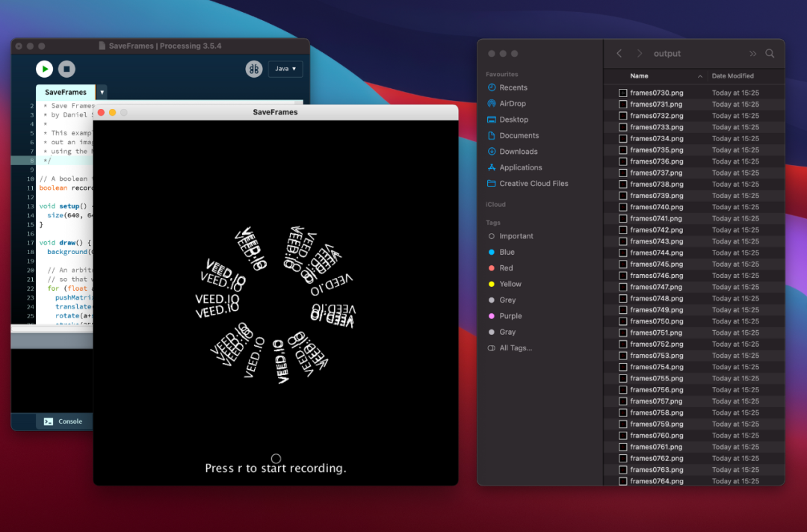Select the Gray tag in sidebar
807x532 pixels.
click(x=501, y=332)
